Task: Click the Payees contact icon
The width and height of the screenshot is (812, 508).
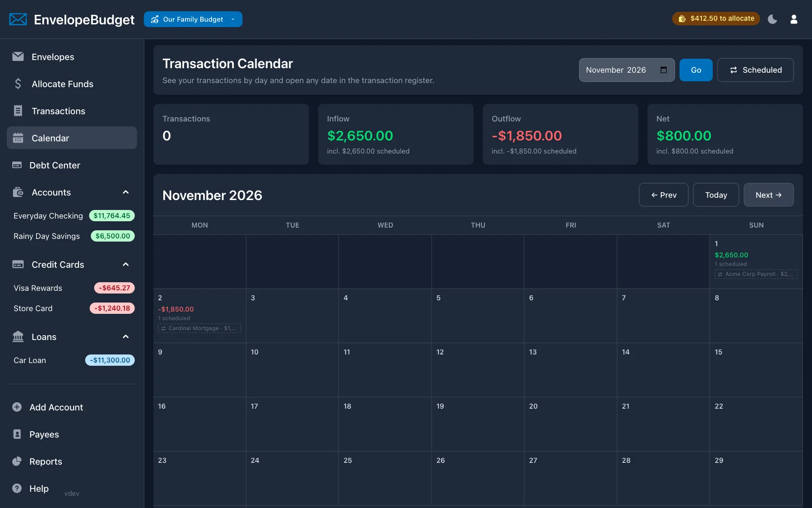Action: pyautogui.click(x=17, y=434)
